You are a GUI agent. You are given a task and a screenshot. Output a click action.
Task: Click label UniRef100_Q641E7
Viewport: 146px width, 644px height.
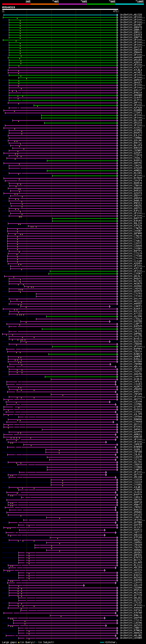[131, 82]
